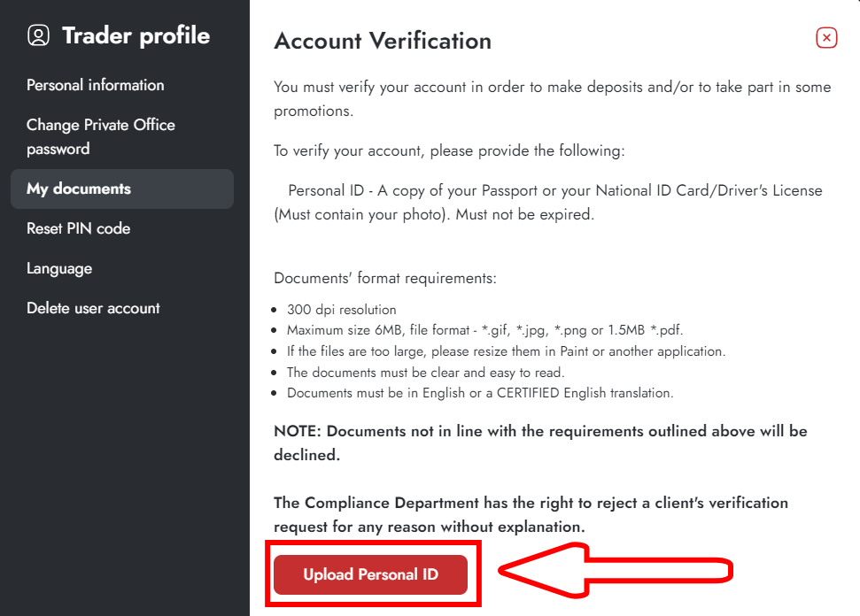Click the Trader profile heading text

pos(136,35)
